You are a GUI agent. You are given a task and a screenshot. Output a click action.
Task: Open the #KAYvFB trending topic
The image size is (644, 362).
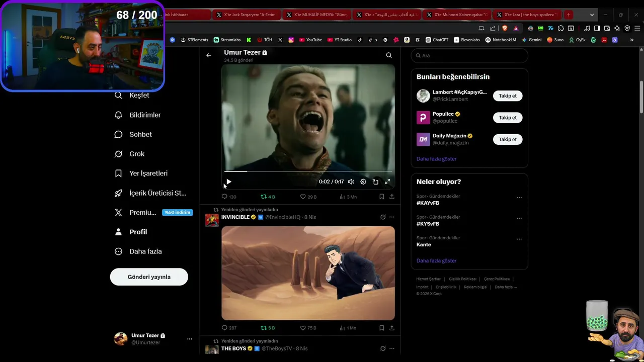pyautogui.click(x=428, y=203)
